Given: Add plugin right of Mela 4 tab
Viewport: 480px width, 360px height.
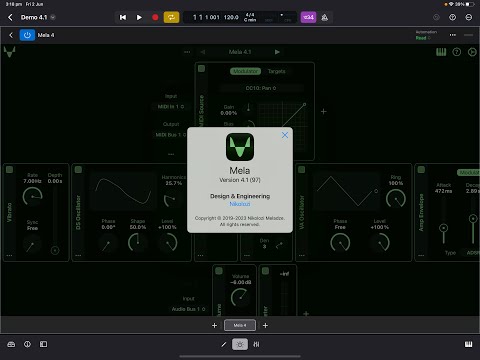Looking at the screenshot, I should [265, 325].
